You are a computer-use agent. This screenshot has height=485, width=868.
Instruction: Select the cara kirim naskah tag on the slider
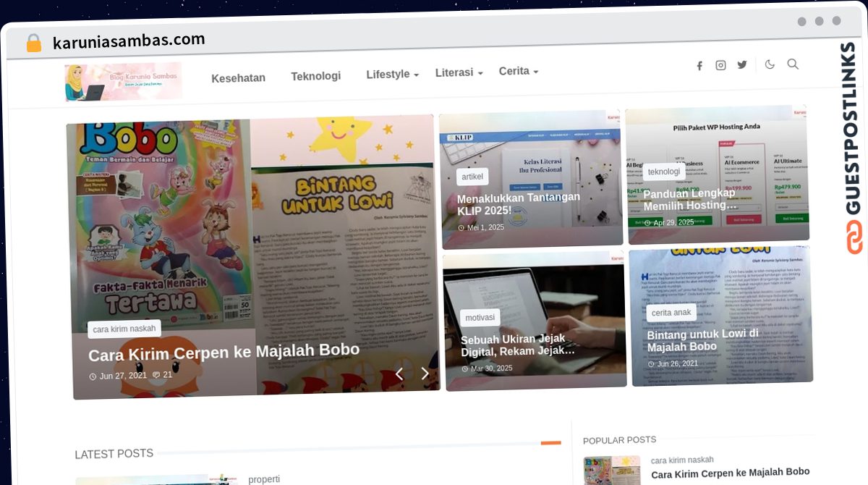point(124,329)
